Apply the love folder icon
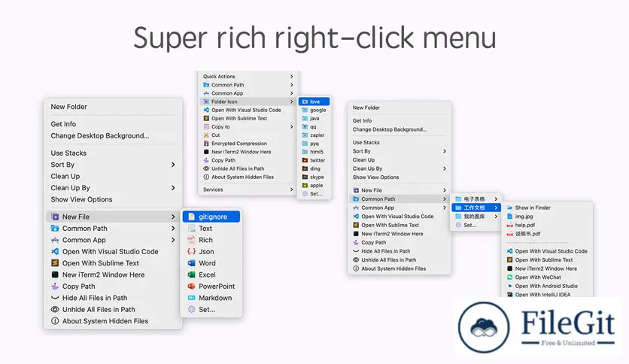 click(x=314, y=102)
